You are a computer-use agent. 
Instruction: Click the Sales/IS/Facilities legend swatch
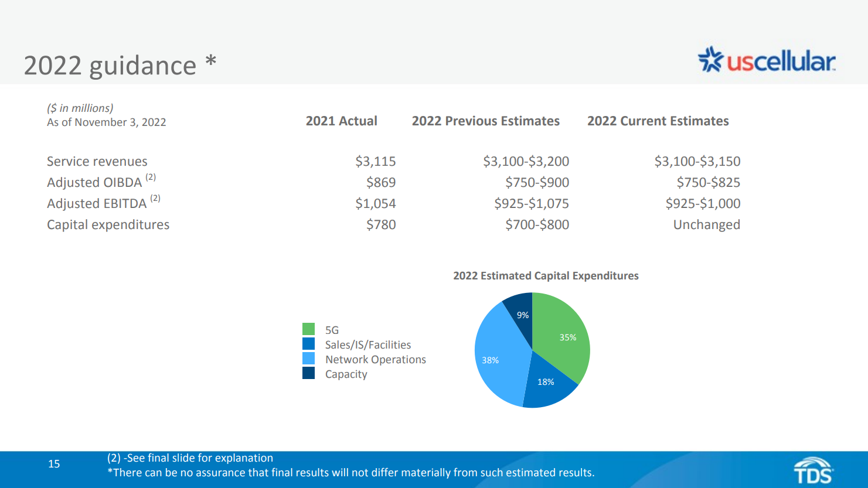pyautogui.click(x=308, y=344)
